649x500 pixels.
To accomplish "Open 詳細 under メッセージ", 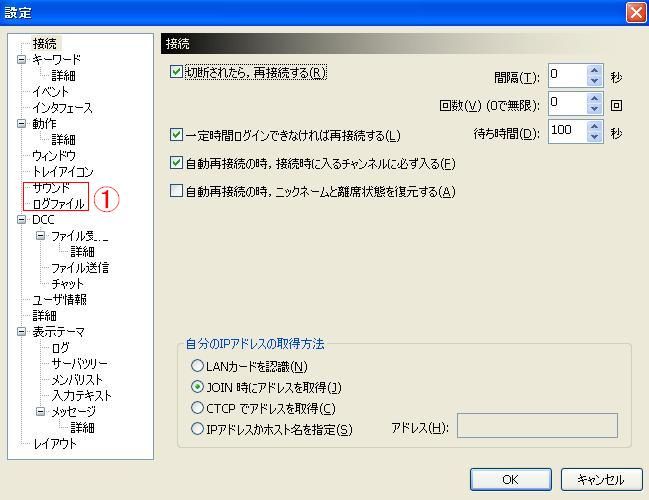I will pyautogui.click(x=82, y=427).
